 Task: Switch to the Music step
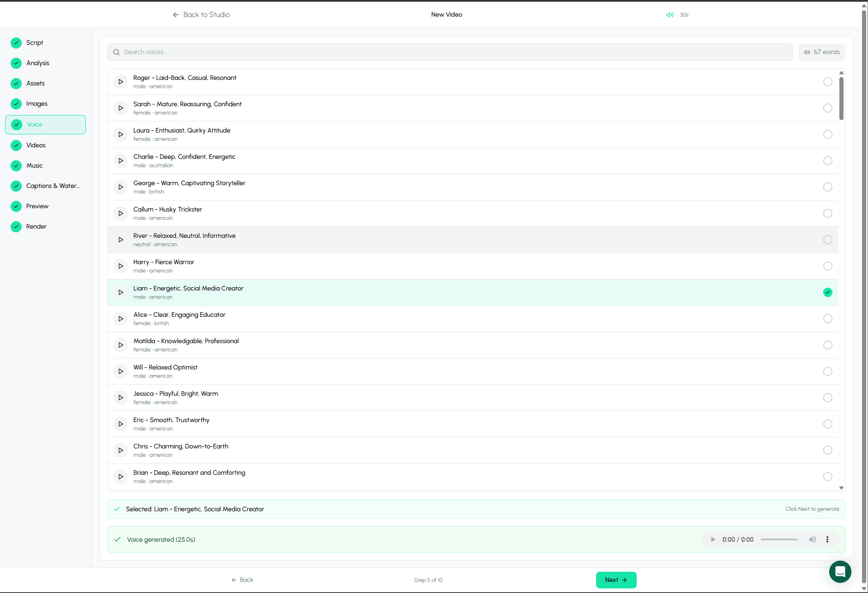coord(35,165)
